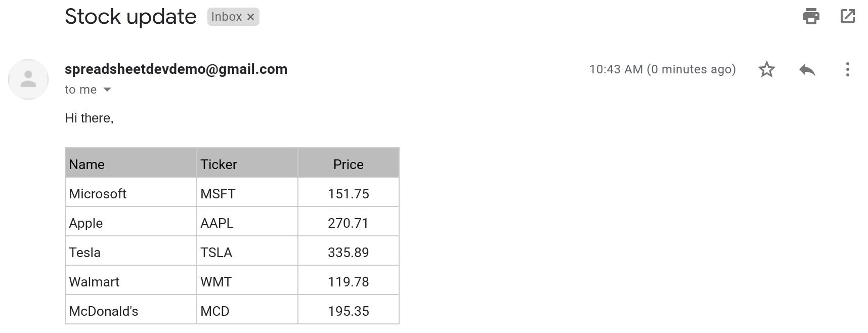
Task: Reply to the sender
Action: pyautogui.click(x=807, y=69)
